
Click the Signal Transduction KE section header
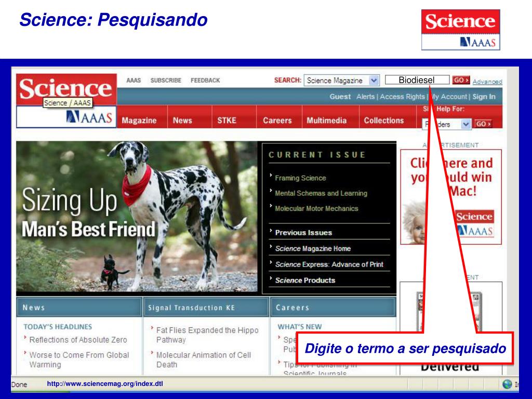[206, 308]
